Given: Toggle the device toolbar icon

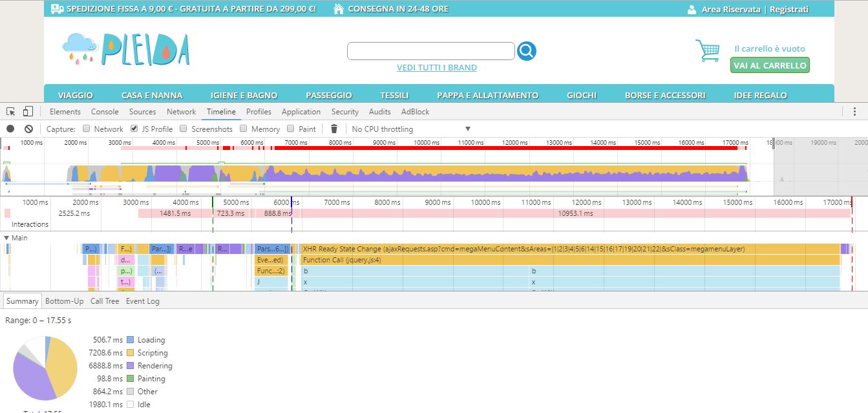Looking at the screenshot, I should (28, 112).
